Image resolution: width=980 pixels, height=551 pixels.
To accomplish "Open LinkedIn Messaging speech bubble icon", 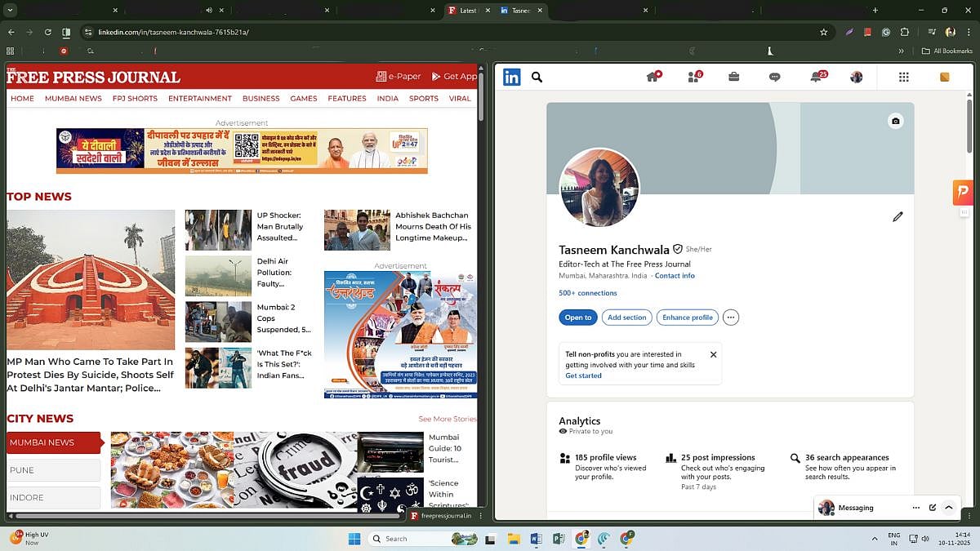I will (774, 76).
